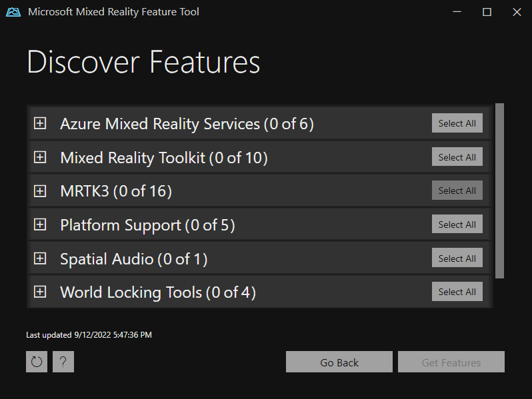Select All MRTK3 features
The image size is (532, 399).
coord(457,191)
